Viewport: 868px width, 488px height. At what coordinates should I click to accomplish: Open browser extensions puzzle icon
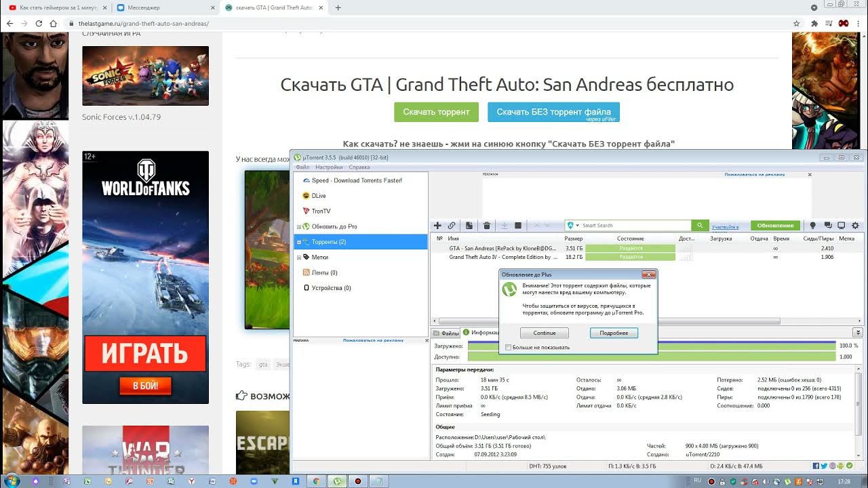[814, 23]
